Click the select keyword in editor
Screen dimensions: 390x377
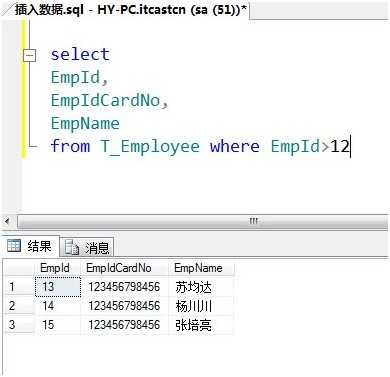80,54
